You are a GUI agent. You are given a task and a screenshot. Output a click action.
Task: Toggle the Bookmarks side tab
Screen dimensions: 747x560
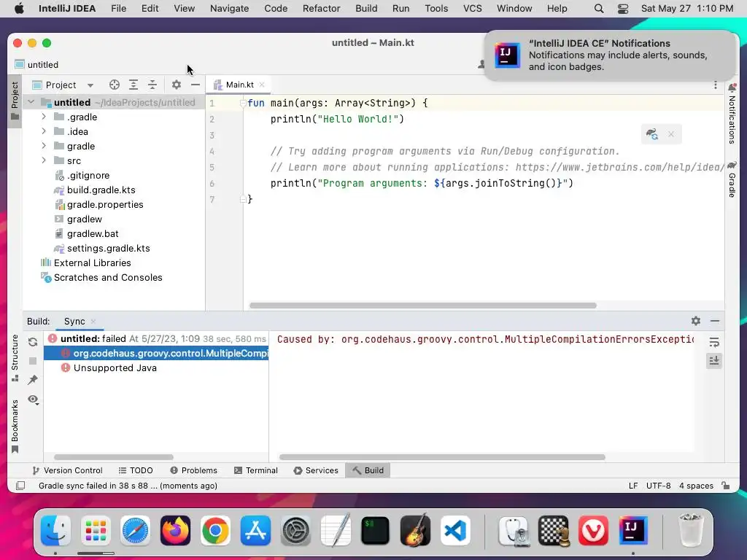[x=15, y=426]
